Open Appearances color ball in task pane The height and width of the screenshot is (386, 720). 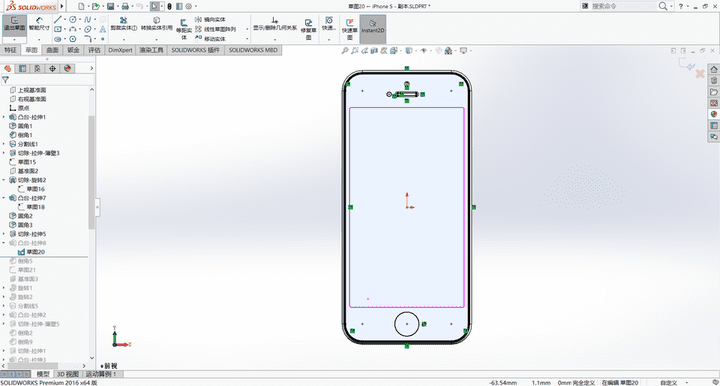click(714, 114)
